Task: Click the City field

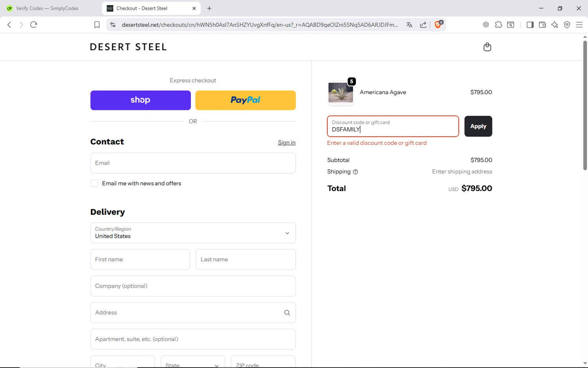Action: [123, 363]
